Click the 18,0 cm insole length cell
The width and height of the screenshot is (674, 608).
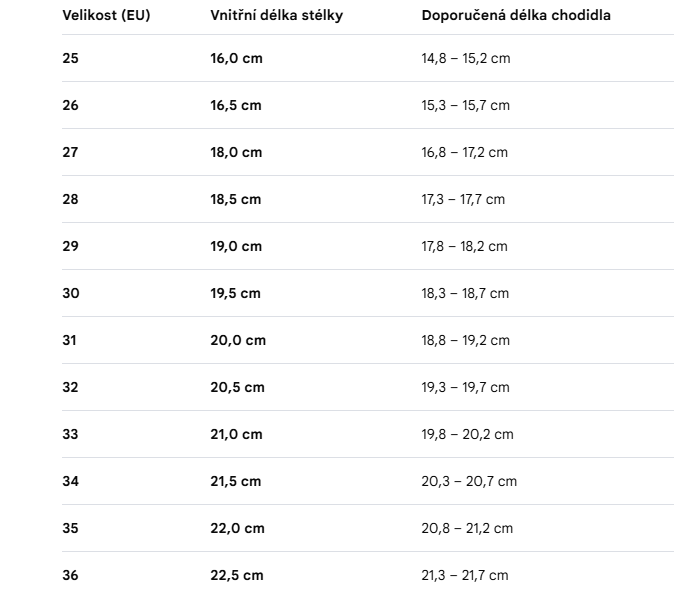pyautogui.click(x=236, y=152)
